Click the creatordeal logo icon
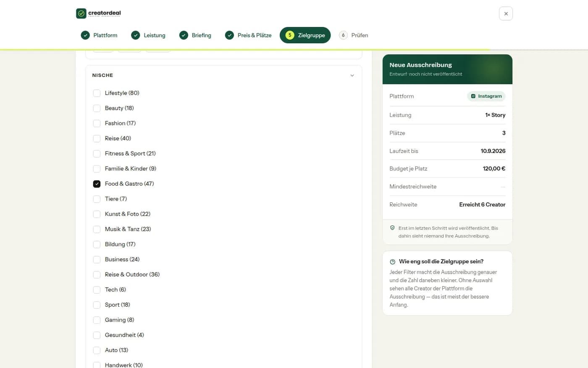Screen dimensions: 588x368 [x=81, y=13]
